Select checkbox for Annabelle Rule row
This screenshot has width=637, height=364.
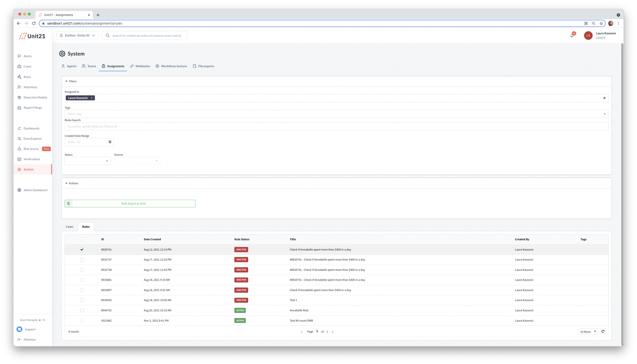(82, 310)
